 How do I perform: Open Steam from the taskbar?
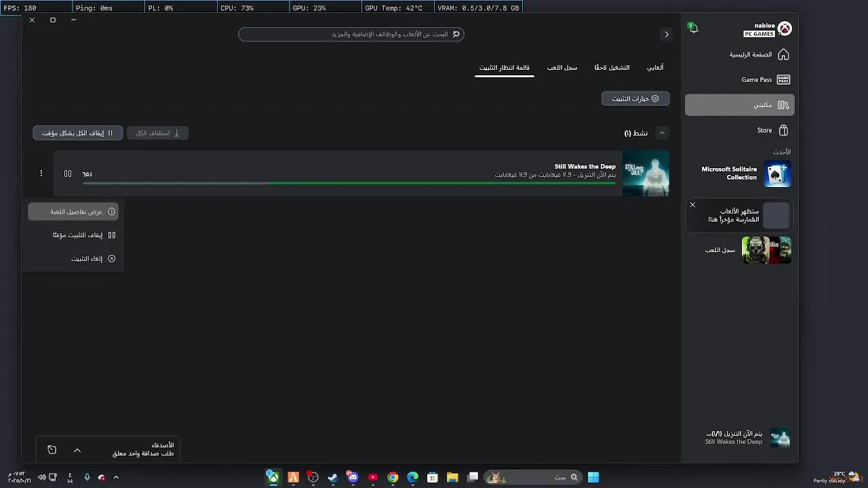click(x=333, y=478)
